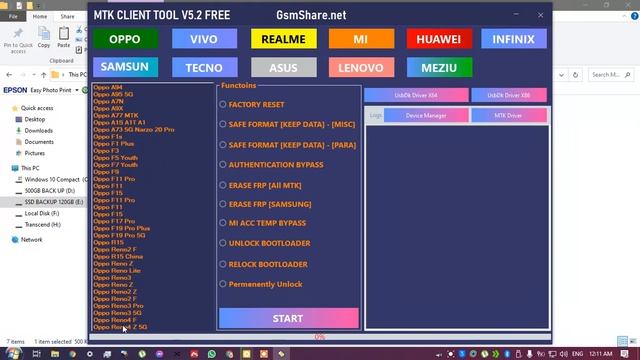Select Oppo F19 Pro Plus model

122,228
